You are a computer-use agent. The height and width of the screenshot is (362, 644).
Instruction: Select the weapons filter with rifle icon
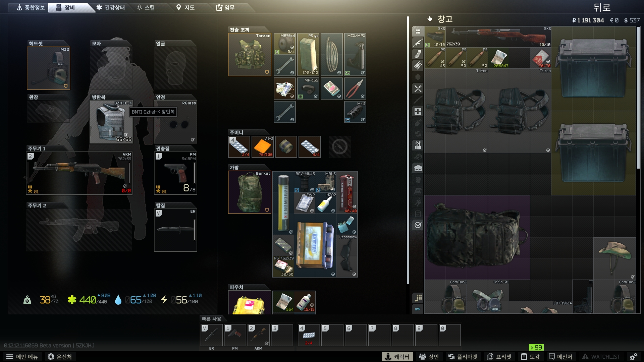[418, 43]
